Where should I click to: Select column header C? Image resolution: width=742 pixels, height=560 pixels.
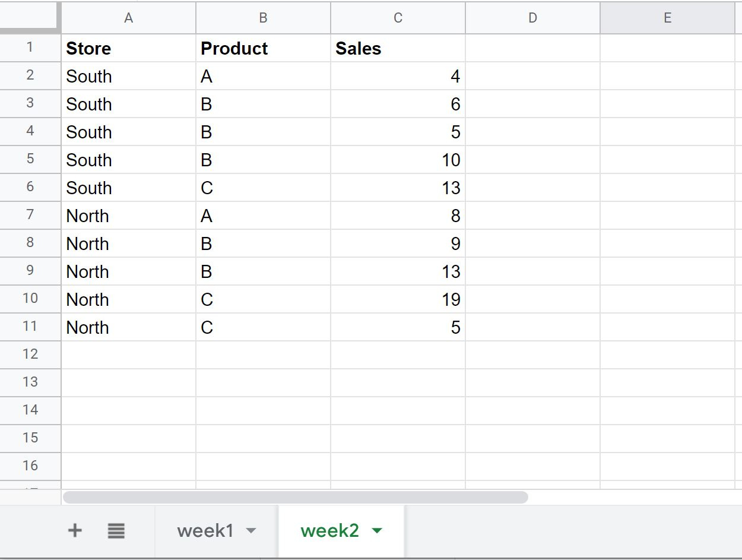pos(397,18)
